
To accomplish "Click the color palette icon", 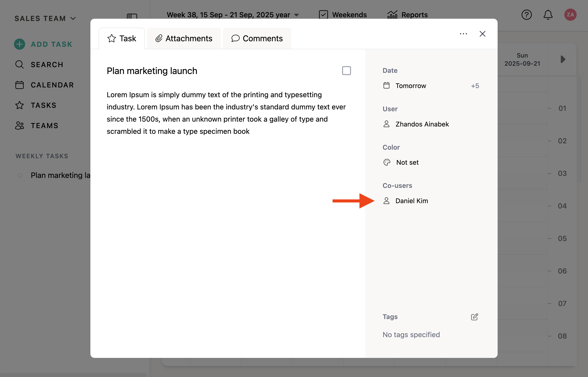I will pos(387,162).
